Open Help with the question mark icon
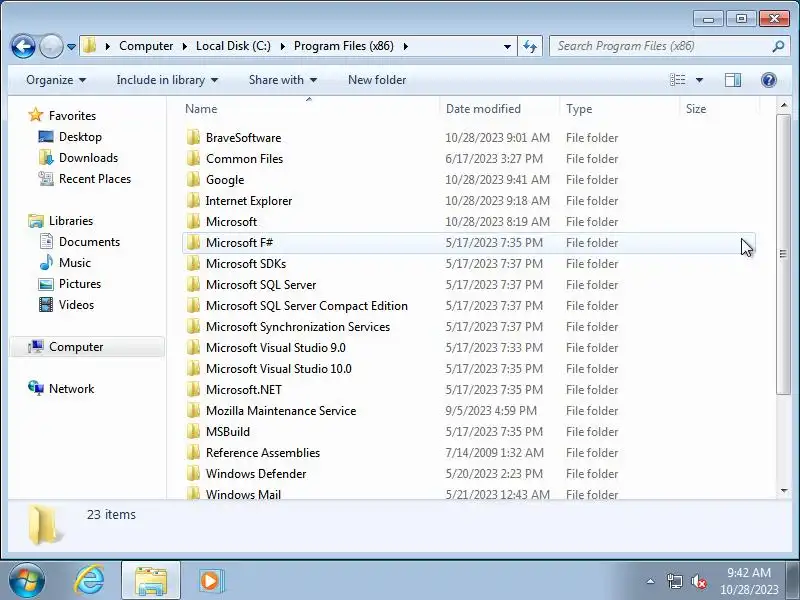 tap(769, 80)
